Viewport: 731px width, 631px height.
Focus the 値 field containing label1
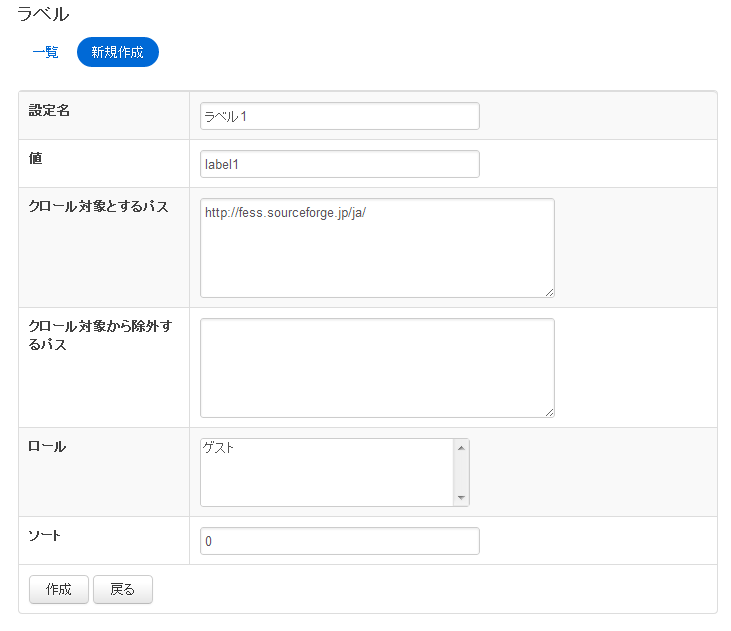(339, 164)
